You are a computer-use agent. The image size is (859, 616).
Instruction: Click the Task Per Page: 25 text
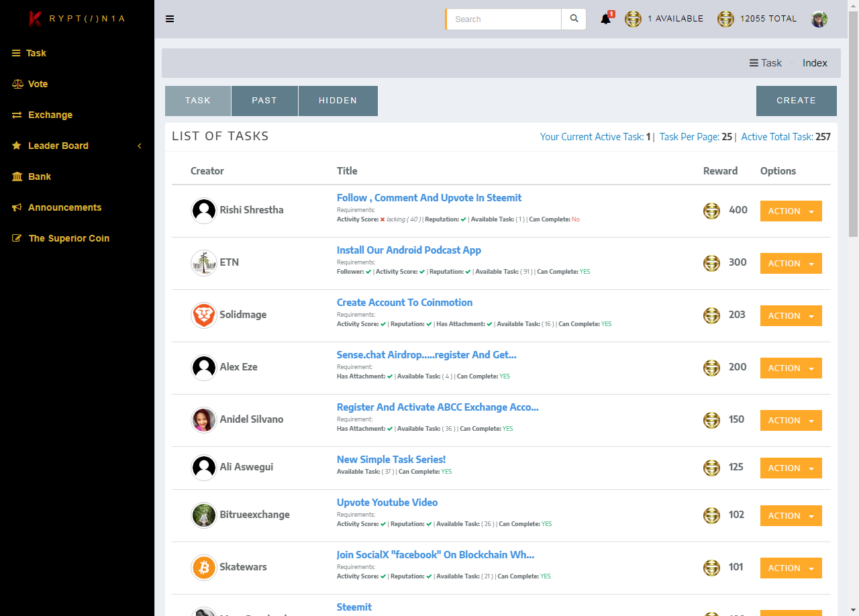coord(696,137)
